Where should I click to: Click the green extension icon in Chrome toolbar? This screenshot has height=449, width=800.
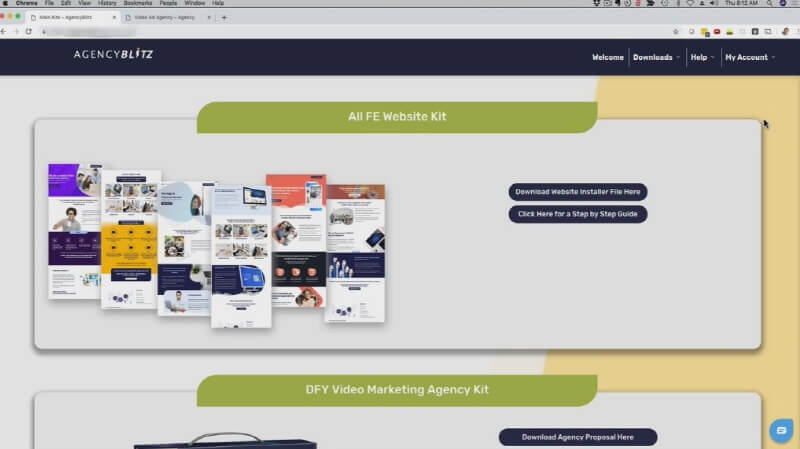[730, 32]
